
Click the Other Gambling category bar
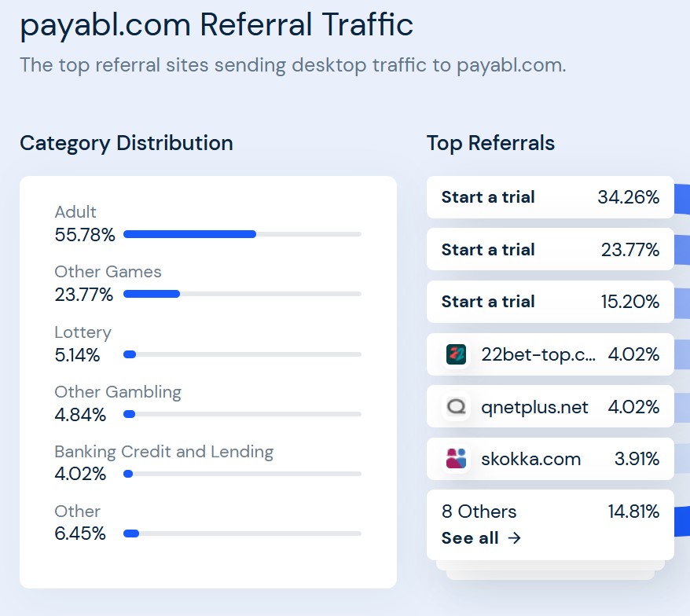click(x=243, y=414)
